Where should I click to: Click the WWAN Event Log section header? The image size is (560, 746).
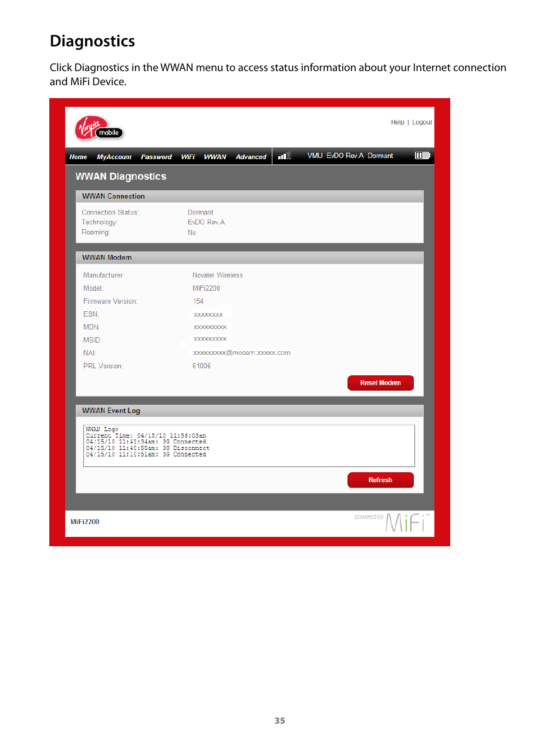point(249,411)
